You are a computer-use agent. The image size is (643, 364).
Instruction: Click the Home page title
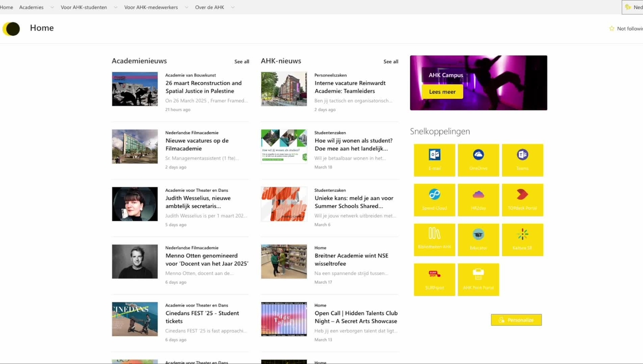[42, 28]
